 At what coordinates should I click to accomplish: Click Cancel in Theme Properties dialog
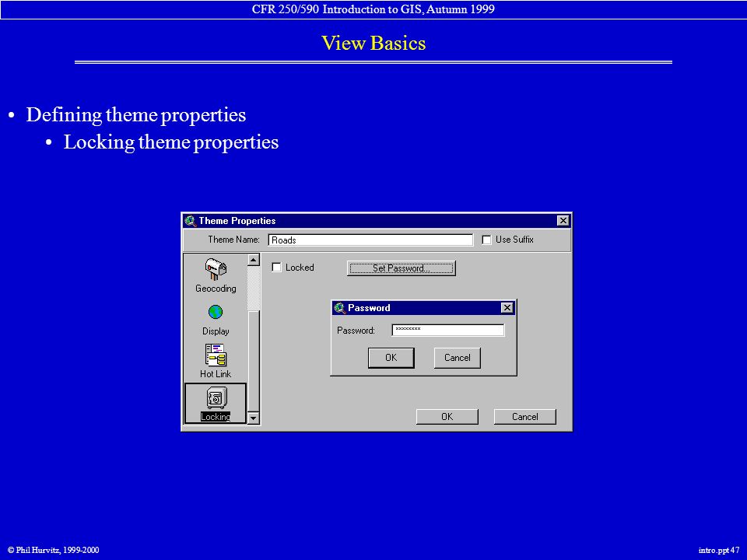(x=525, y=417)
